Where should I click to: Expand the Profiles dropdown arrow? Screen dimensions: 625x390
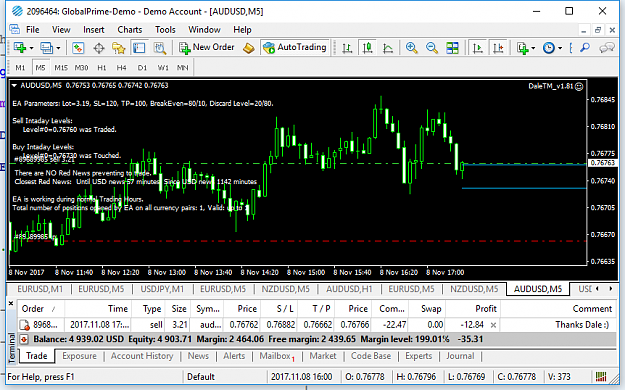[58, 48]
